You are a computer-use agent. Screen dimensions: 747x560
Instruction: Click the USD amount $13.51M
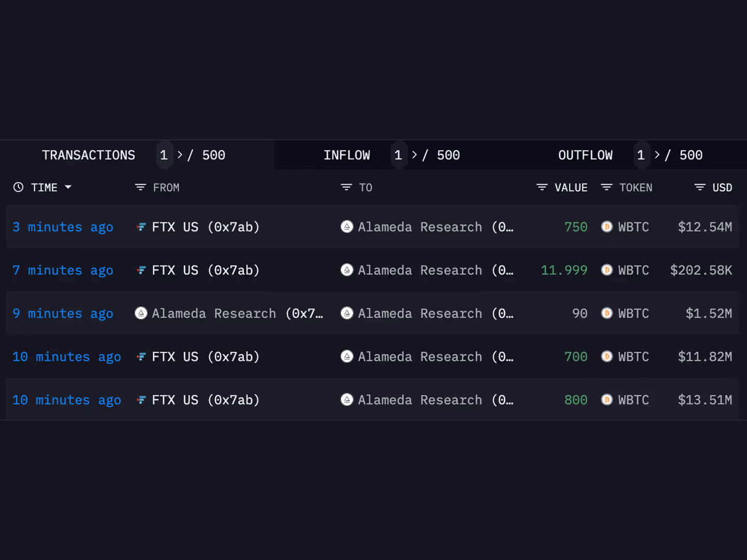coord(705,400)
